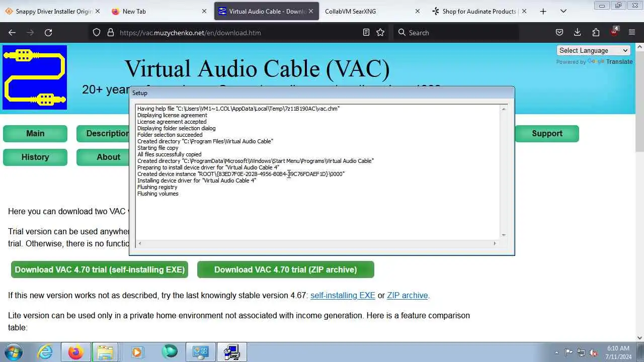
Task: Open the About page button
Action: (103, 157)
